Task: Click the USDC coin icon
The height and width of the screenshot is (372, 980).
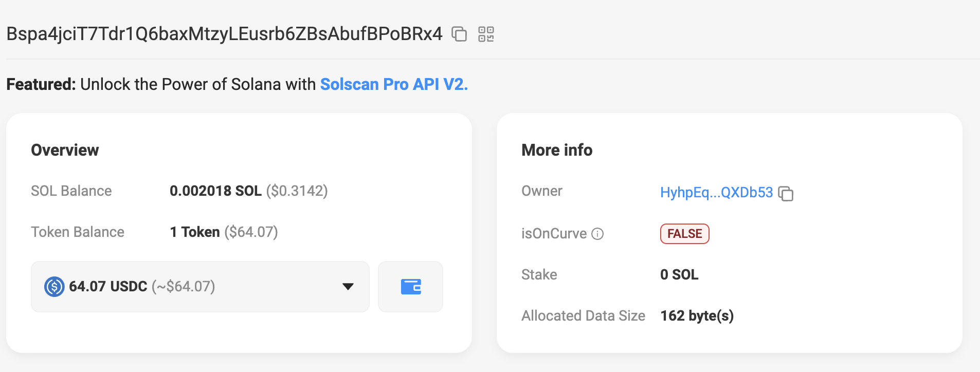Action: (54, 287)
